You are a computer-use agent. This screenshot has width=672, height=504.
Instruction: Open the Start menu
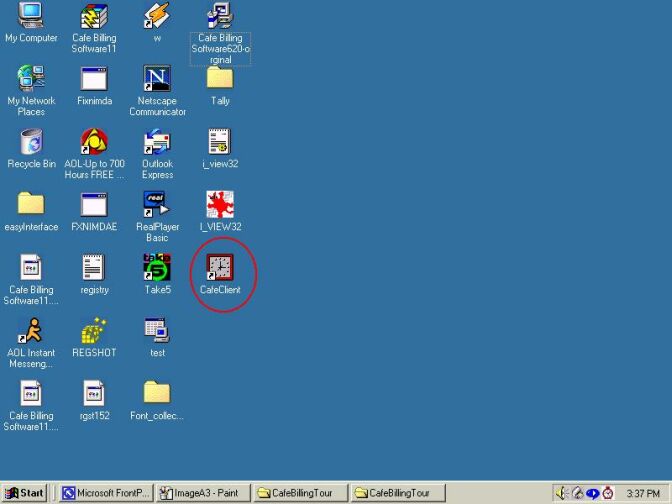click(25, 493)
